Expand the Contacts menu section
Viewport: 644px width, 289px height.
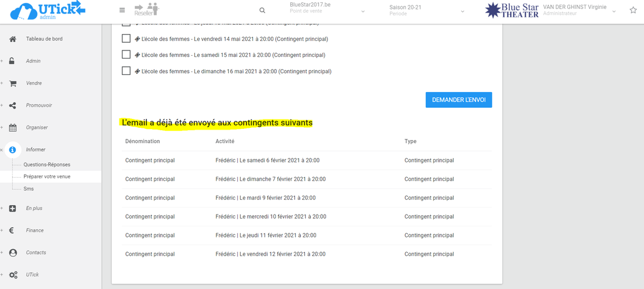click(36, 253)
